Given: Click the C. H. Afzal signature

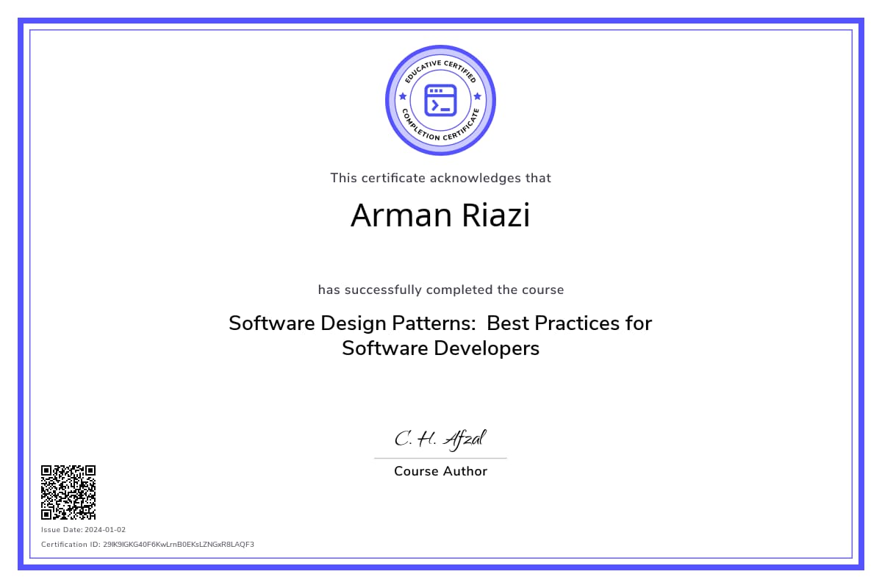Looking at the screenshot, I should click(x=440, y=439).
